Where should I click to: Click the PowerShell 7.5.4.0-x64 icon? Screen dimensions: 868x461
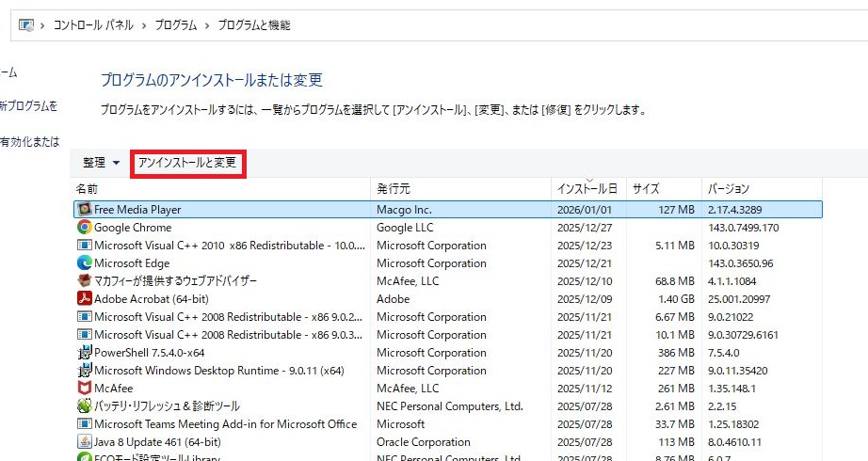[84, 353]
